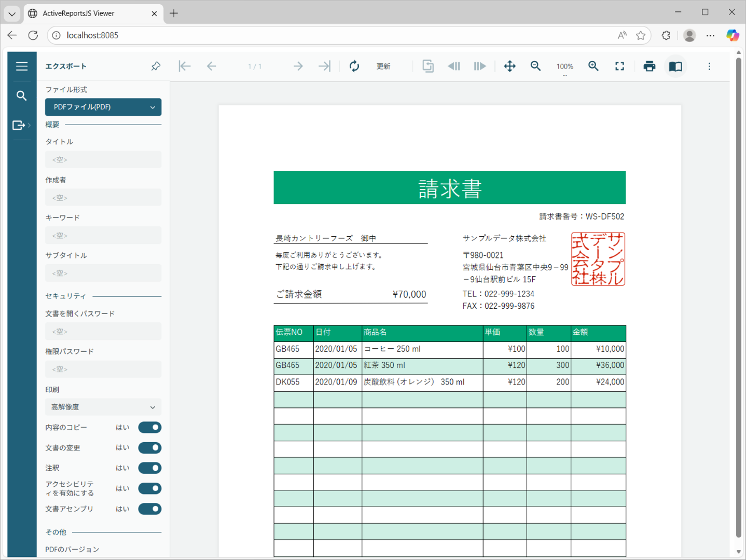The width and height of the screenshot is (746, 560).
Task: Click the タイトル input field
Action: pyautogui.click(x=103, y=160)
